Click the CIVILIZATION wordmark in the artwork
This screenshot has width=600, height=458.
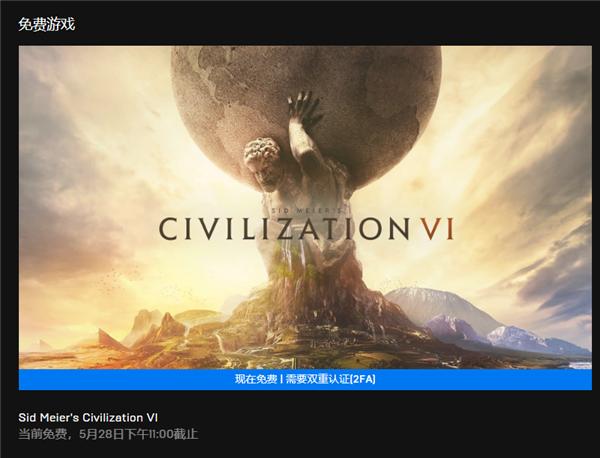coord(284,229)
